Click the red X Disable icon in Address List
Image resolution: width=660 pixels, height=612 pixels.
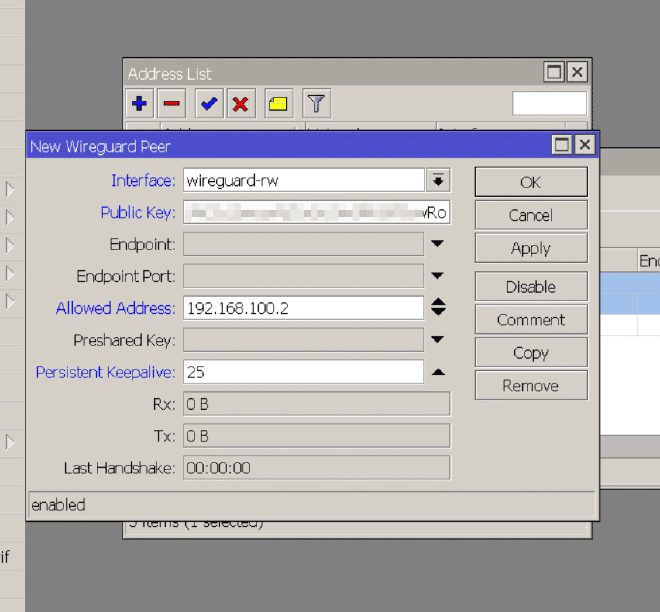click(x=241, y=103)
